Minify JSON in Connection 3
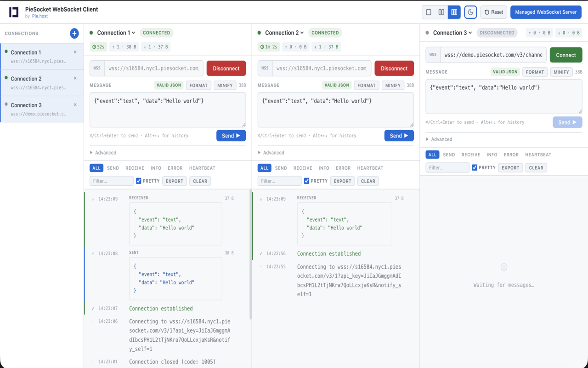 coord(561,72)
